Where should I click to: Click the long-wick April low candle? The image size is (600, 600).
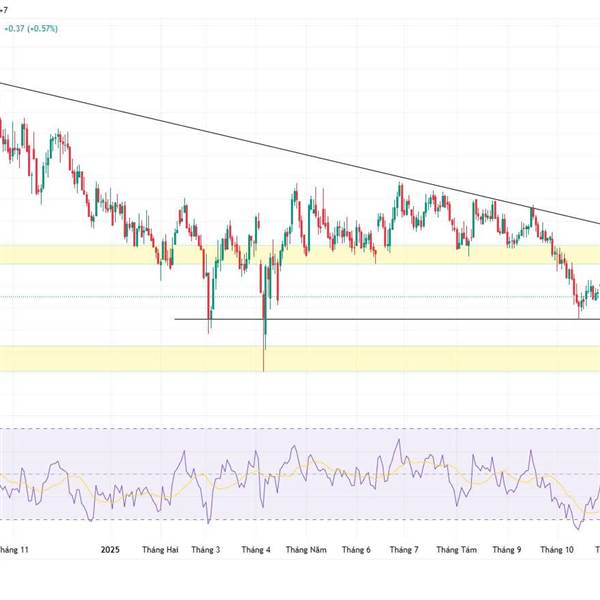tap(264, 340)
